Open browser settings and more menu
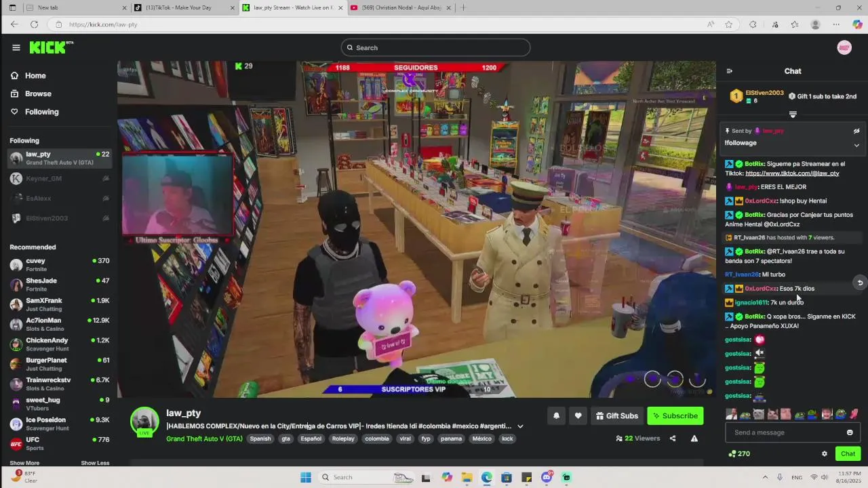 pyautogui.click(x=836, y=24)
